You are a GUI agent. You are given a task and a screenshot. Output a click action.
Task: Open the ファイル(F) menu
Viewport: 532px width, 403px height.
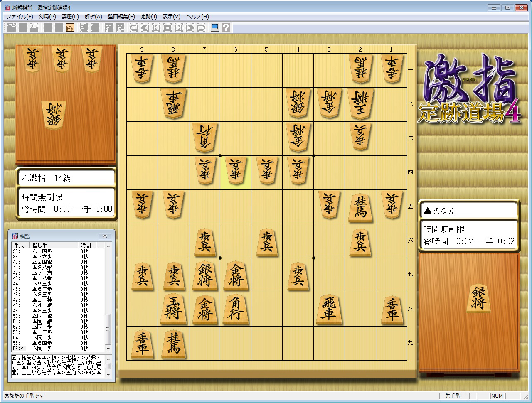click(x=20, y=17)
